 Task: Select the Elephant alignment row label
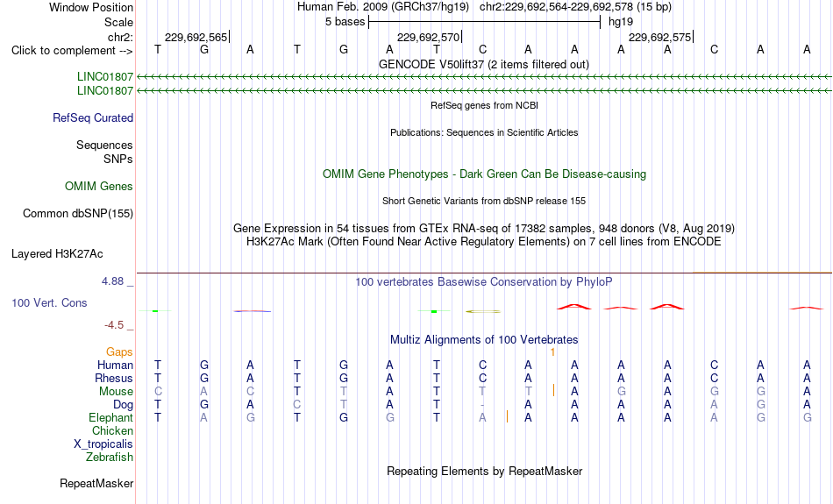click(x=110, y=418)
